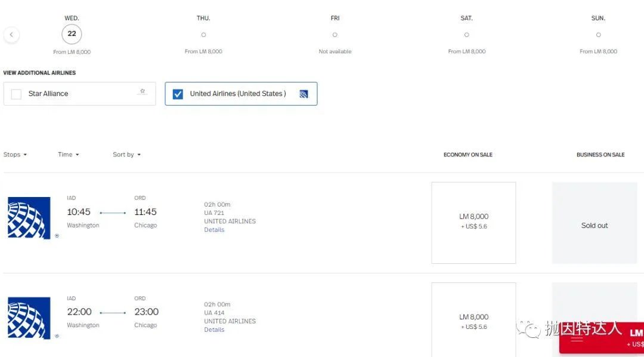Open the Time filter dropdown
This screenshot has width=644, height=357.
69,155
